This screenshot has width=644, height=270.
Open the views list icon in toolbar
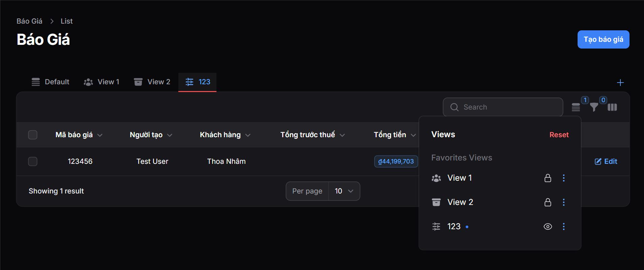tap(576, 107)
